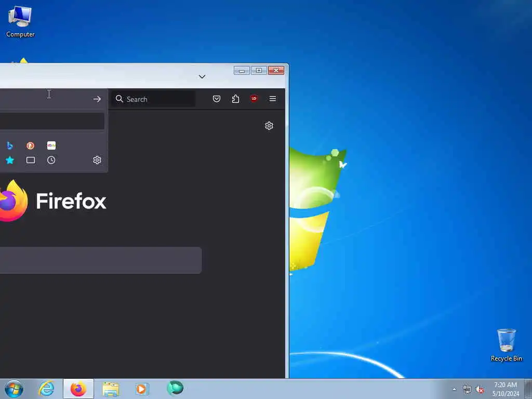Screen dimensions: 532x399
Task: Select the Recycle Bin desktop icon
Action: (506, 345)
